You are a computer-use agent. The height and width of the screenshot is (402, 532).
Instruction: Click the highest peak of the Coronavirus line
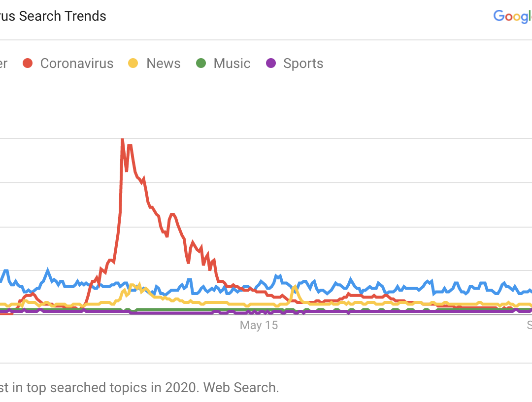point(122,140)
